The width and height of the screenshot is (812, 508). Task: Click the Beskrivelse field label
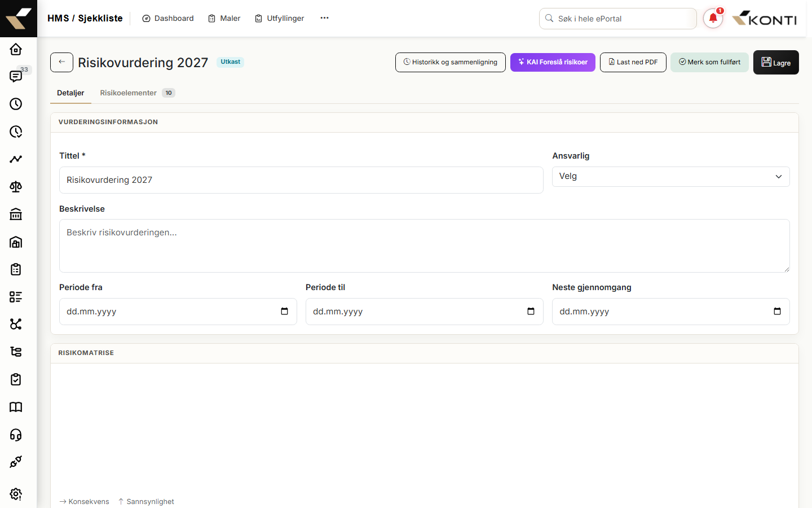[82, 209]
